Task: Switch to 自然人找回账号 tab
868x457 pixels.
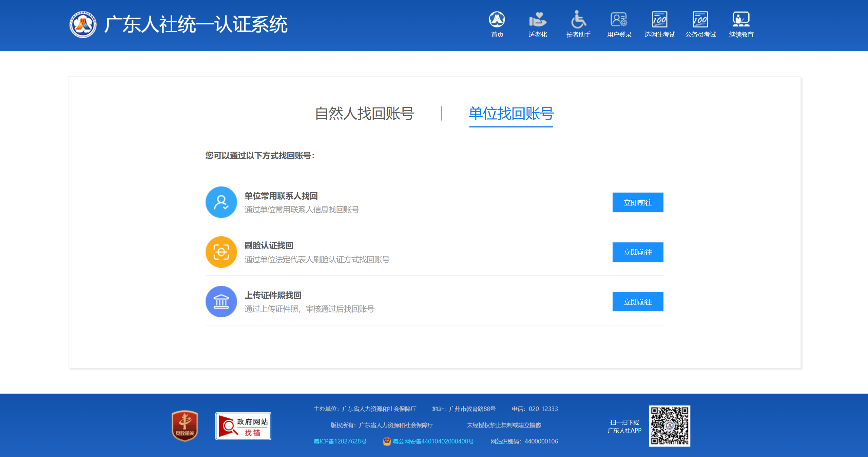Action: pyautogui.click(x=365, y=114)
